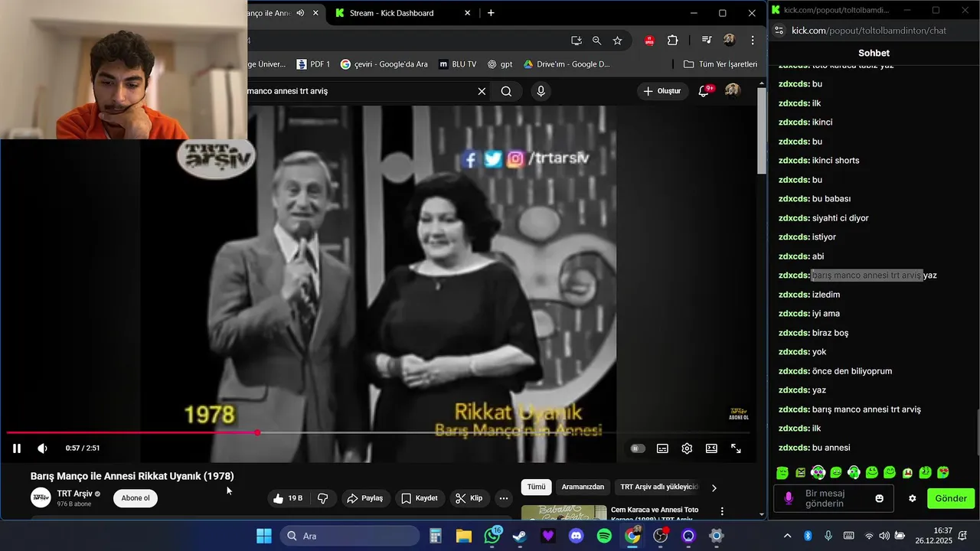Screen dimensions: 980x551
Task: Open more actions ellipsis below the video
Action: (x=503, y=498)
